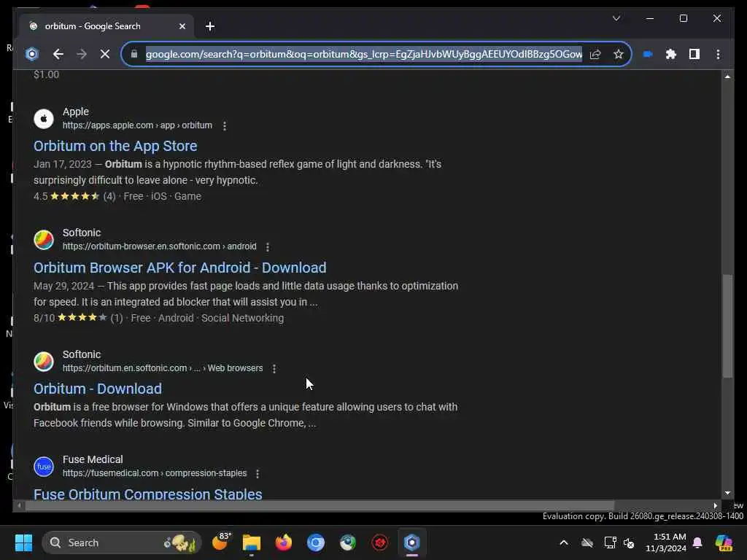Click orbitum-browser.en.softonic.com URL text
747x560 pixels.
(160, 246)
